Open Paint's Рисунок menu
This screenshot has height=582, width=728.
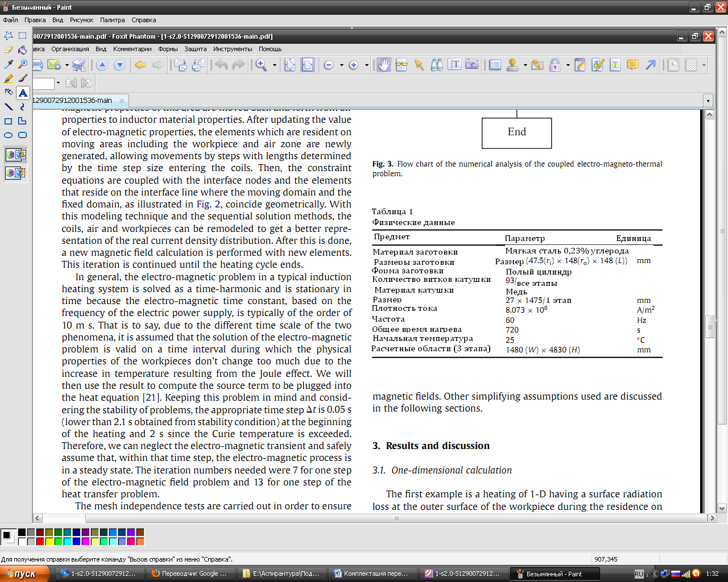(82, 20)
